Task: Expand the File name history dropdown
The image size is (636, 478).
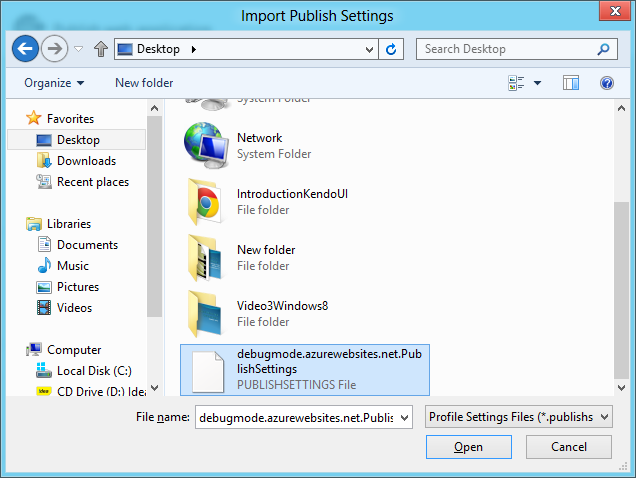Action: click(404, 417)
